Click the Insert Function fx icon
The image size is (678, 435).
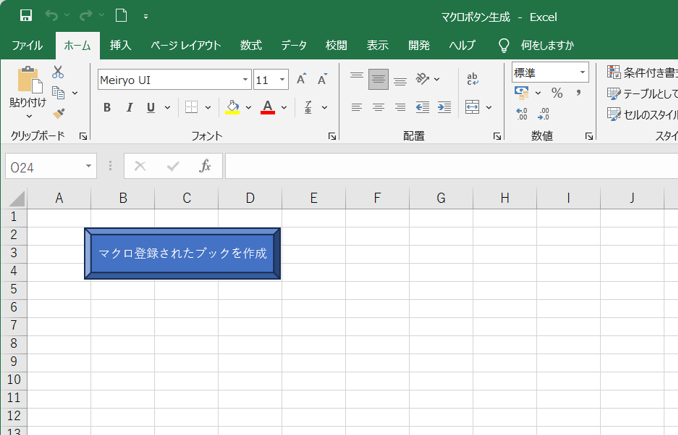point(205,166)
